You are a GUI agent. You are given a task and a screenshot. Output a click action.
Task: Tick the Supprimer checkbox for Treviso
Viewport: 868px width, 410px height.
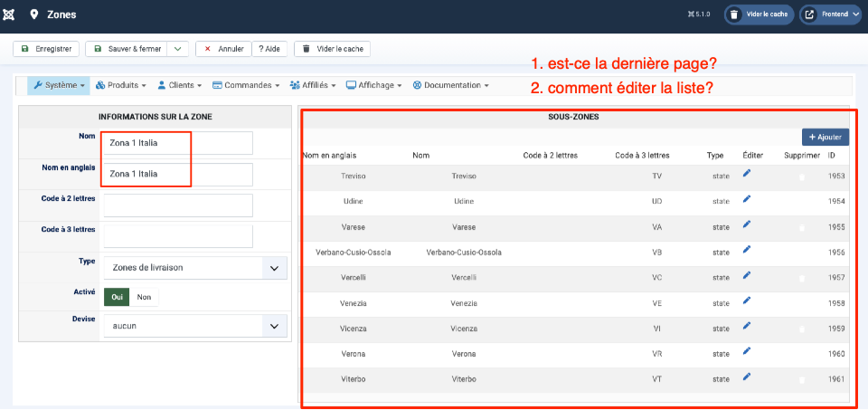click(802, 177)
